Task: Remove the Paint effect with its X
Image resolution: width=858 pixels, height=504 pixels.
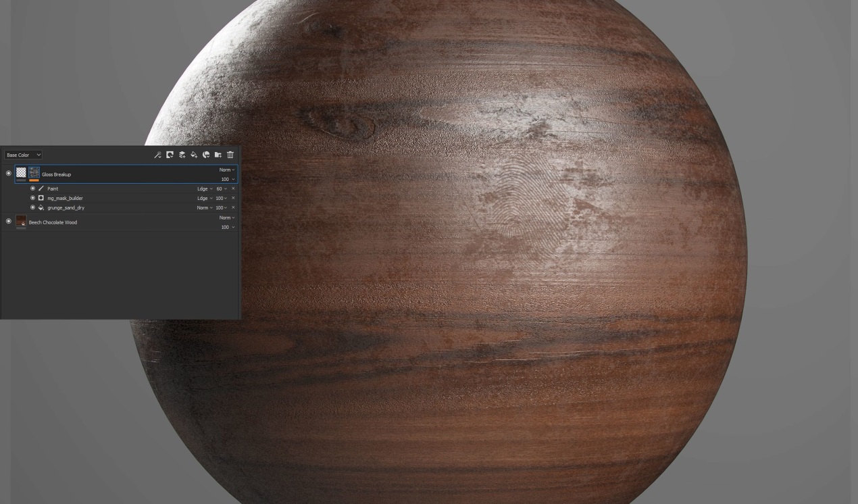Action: tap(234, 189)
